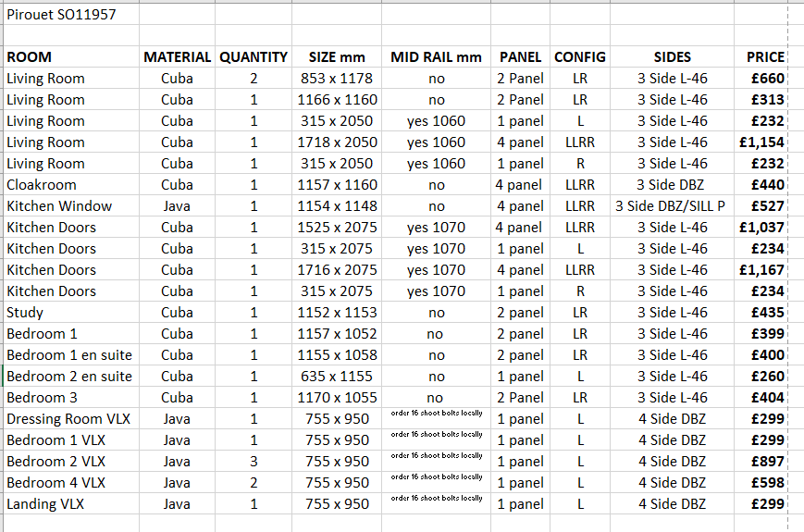Select the Landing VLX cell
The image size is (804, 532).
point(45,504)
